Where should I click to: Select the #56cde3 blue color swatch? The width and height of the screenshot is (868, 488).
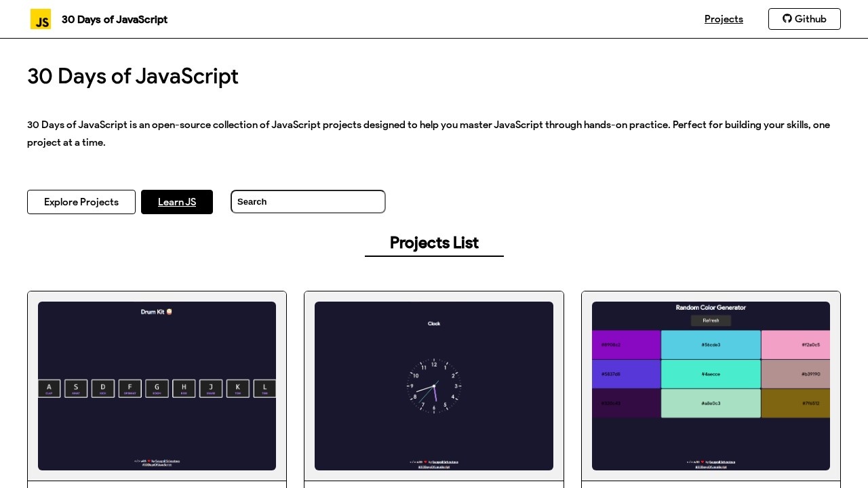tap(711, 345)
